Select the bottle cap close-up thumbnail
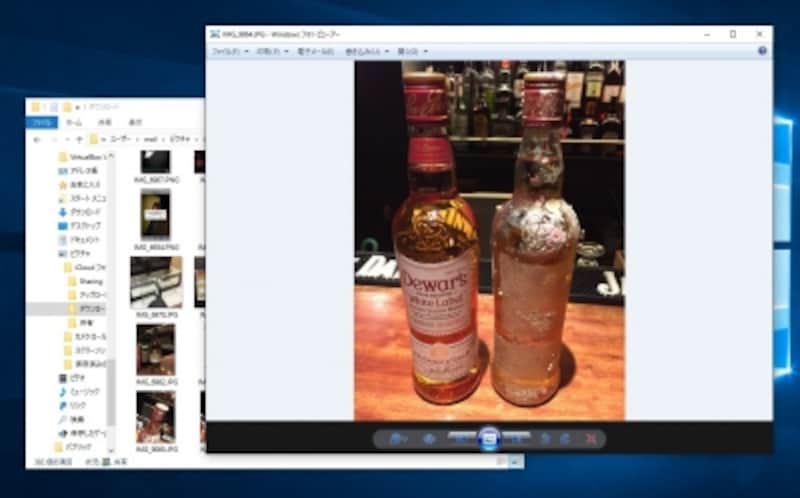 coord(156,417)
